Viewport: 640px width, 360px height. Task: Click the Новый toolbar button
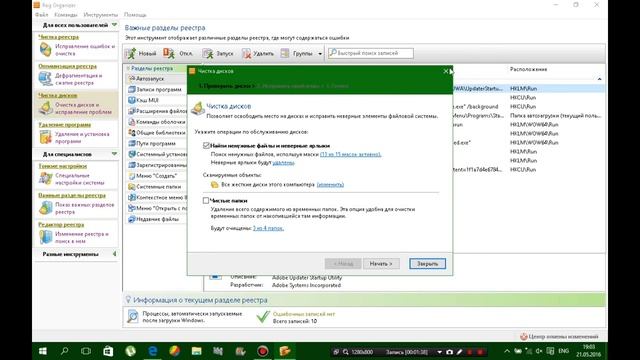pos(141,53)
